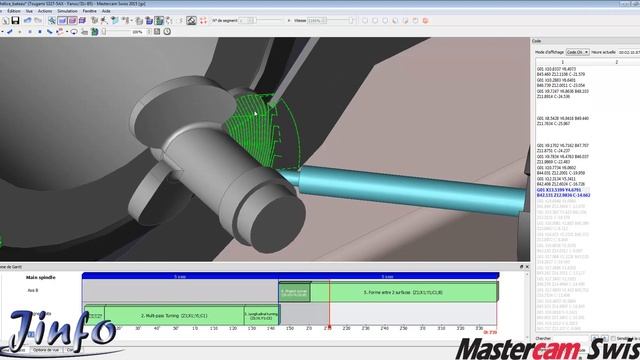This screenshot has height=360, width=640.
Task: Click the green highlighted machine display icon
Action: click(x=159, y=20)
